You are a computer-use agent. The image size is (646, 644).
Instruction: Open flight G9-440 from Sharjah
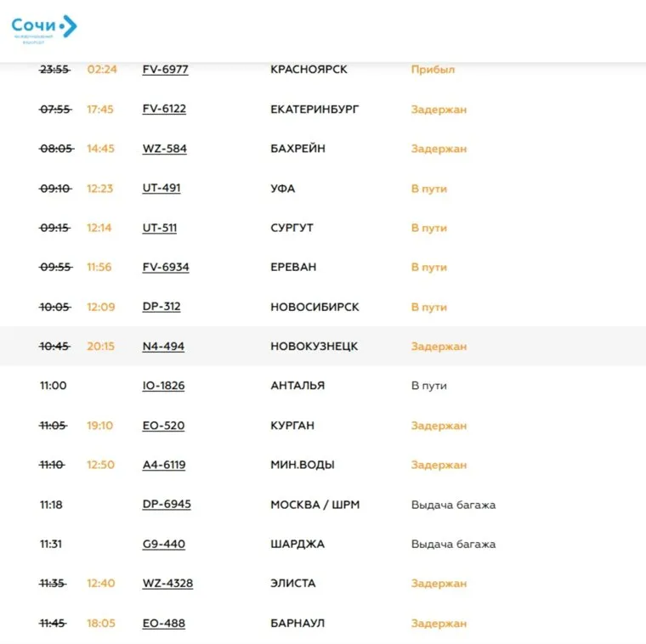(x=164, y=544)
